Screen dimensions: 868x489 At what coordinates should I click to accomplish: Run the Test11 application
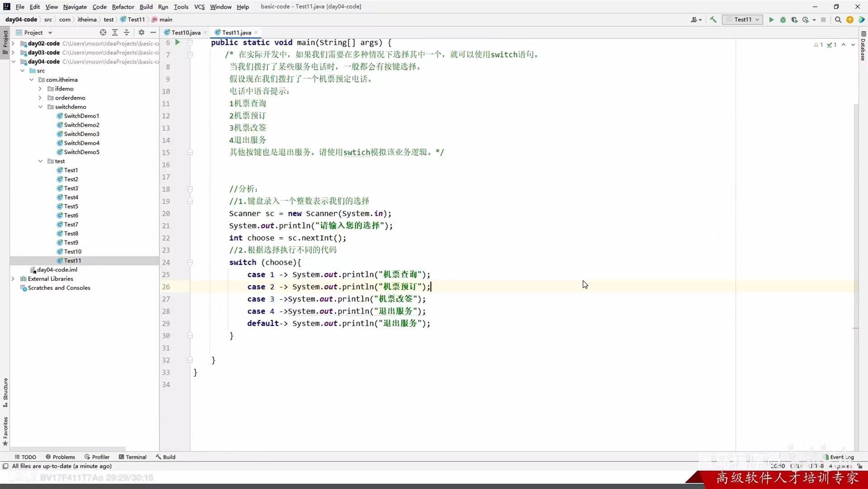point(771,19)
